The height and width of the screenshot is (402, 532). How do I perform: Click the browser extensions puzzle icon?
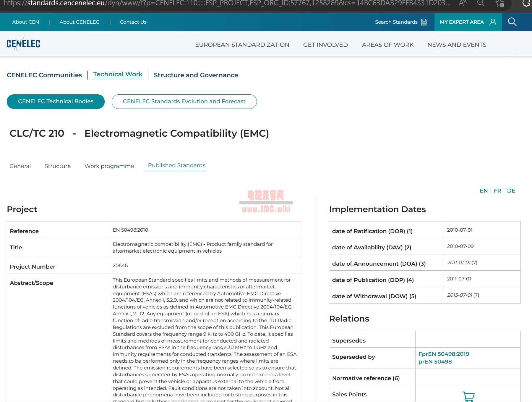coord(527,4)
